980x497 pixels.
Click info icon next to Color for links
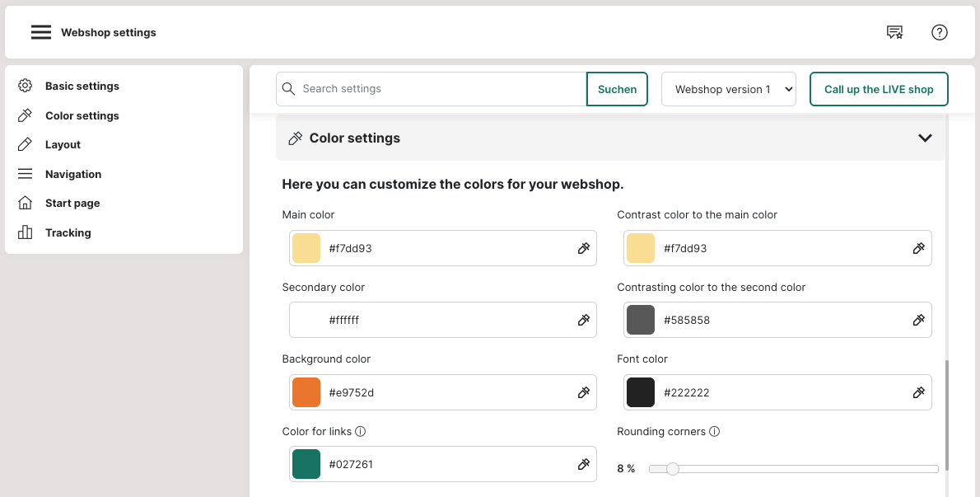[x=360, y=431]
